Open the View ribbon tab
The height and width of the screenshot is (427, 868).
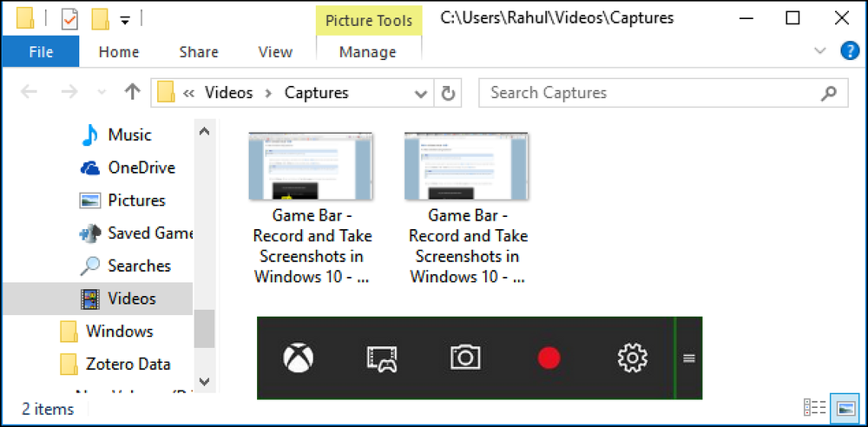click(x=275, y=52)
